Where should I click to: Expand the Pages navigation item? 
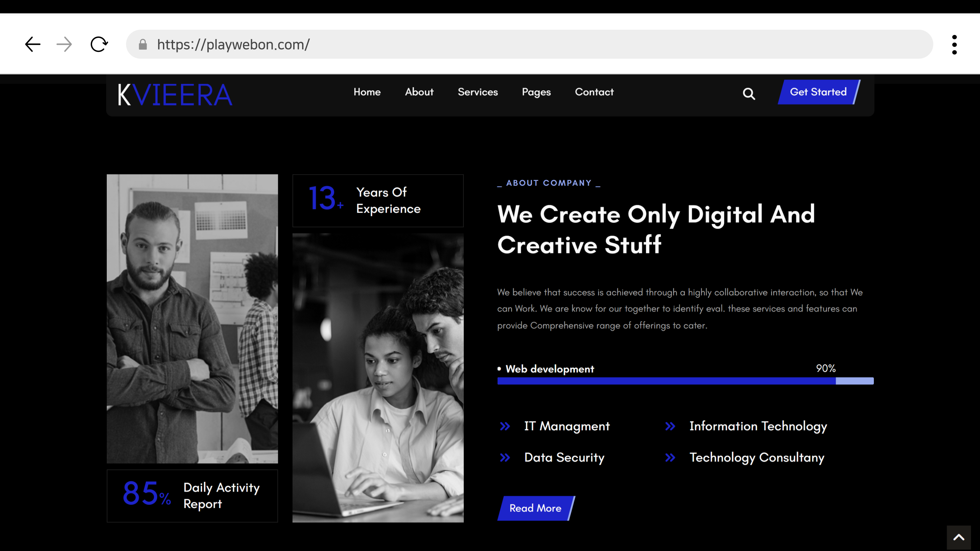click(x=536, y=92)
